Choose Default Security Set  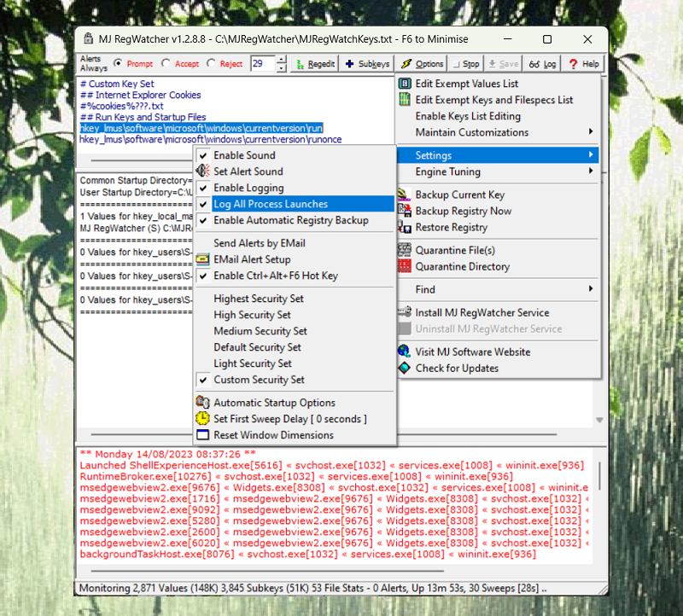pos(295,347)
